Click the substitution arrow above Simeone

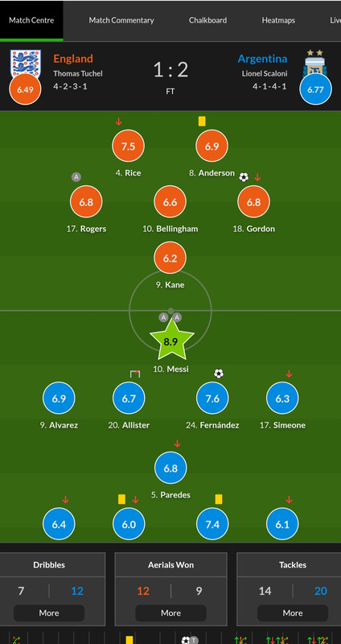(x=289, y=374)
